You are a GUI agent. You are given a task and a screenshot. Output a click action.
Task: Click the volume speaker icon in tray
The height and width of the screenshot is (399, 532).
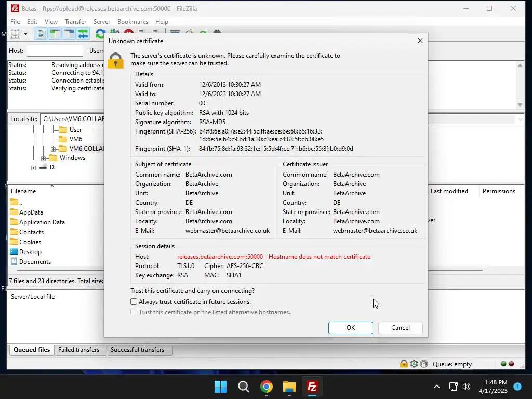[466, 387]
